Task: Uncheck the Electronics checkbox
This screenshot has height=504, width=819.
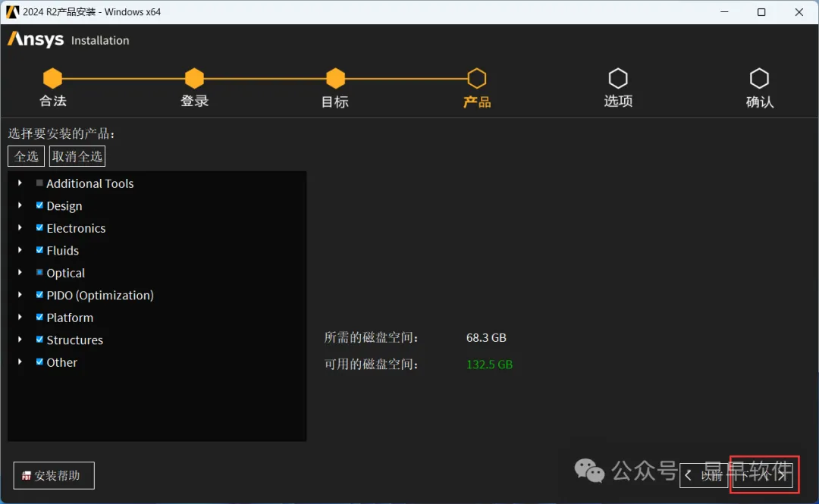Action: (x=39, y=227)
